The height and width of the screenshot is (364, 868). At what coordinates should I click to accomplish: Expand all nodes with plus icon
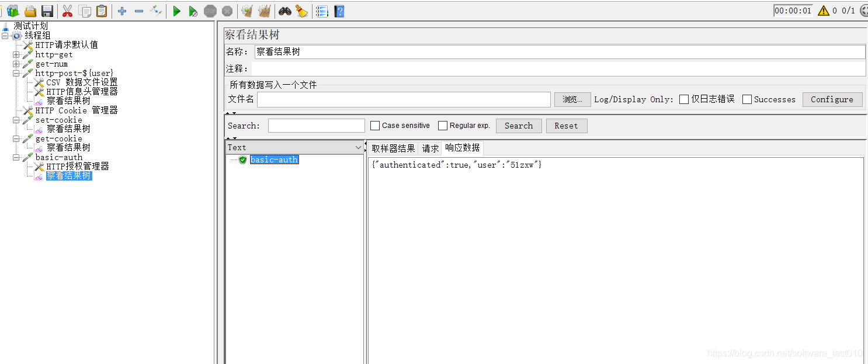122,11
